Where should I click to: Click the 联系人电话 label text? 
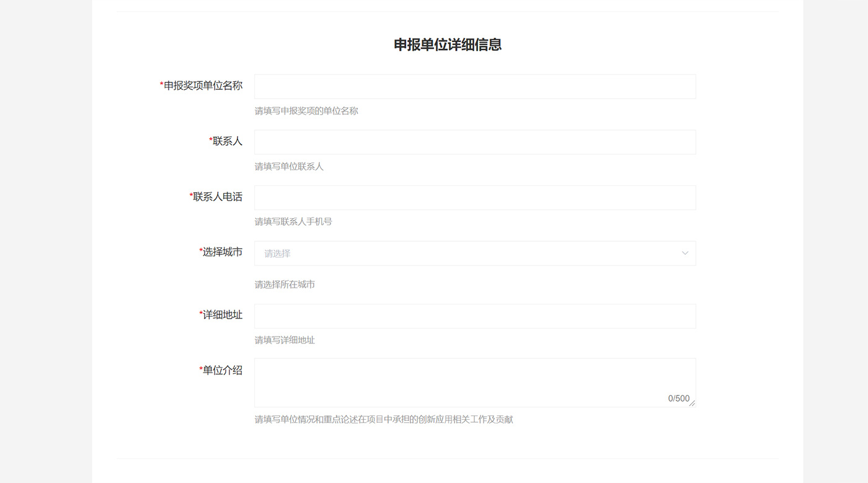[x=217, y=197]
